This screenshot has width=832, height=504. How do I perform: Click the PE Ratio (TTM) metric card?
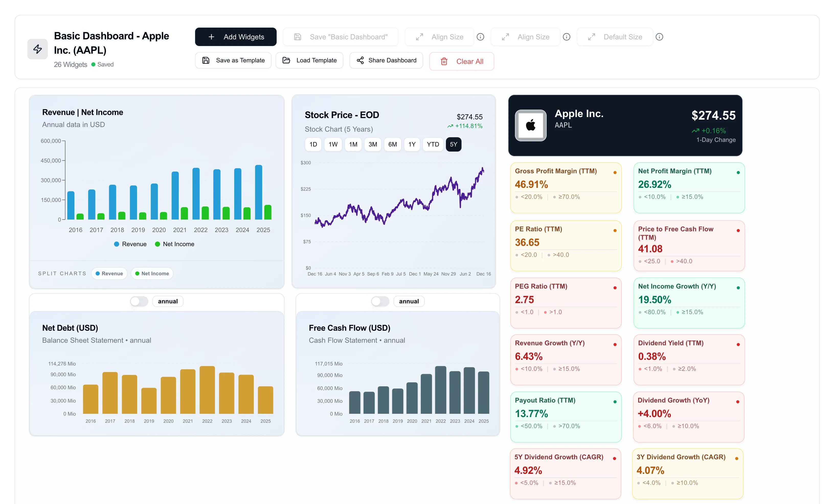pos(566,245)
